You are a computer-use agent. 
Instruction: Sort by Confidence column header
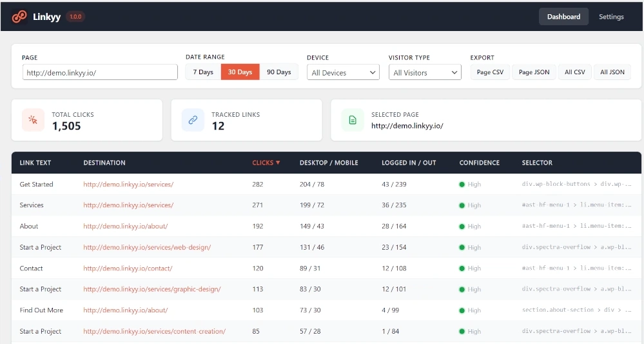click(x=480, y=163)
